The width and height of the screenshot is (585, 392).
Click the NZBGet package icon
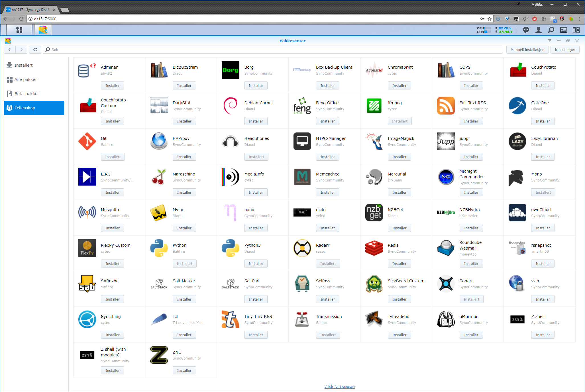pyautogui.click(x=374, y=213)
